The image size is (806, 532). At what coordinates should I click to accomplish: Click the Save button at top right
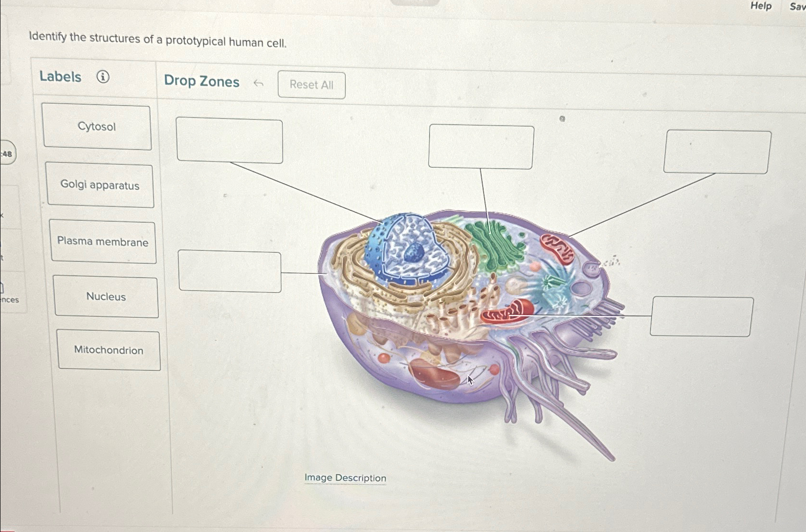(797, 6)
